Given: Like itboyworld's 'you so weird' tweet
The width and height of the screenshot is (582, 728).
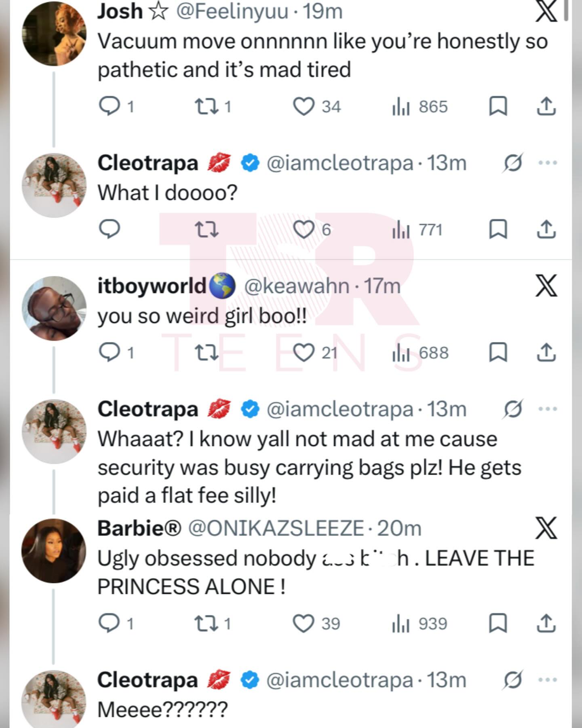Looking at the screenshot, I should coord(304,353).
